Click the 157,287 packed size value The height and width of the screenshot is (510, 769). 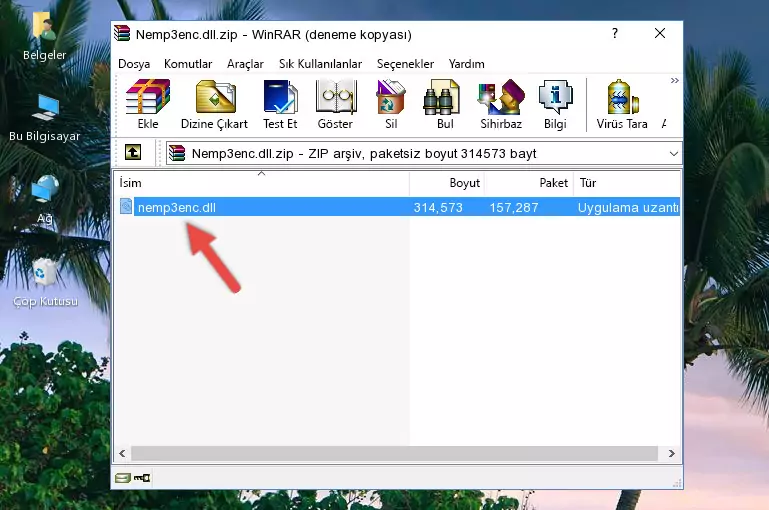(x=514, y=207)
